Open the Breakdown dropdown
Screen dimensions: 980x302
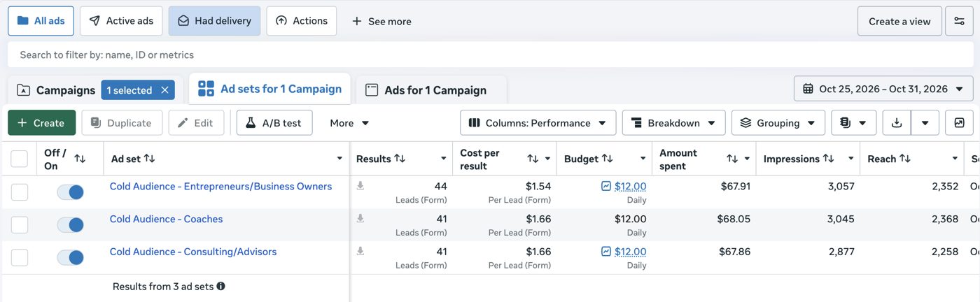coord(673,122)
